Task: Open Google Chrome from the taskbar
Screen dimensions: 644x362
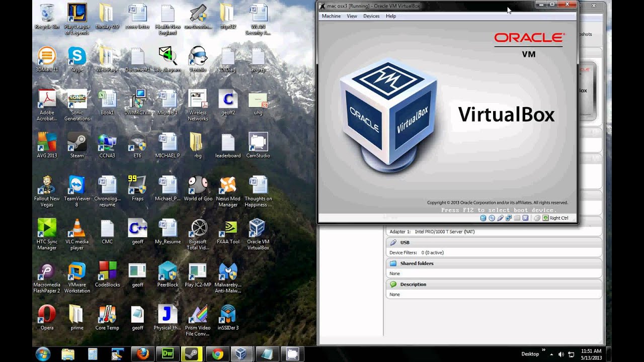Action: click(217, 354)
